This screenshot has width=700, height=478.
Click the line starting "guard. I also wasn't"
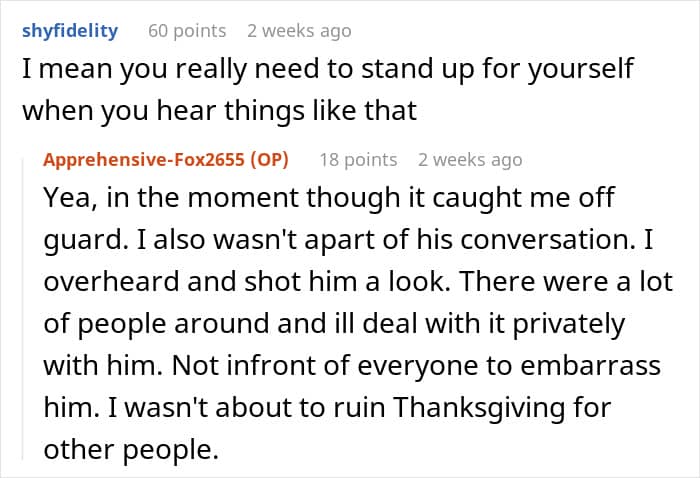341,240
